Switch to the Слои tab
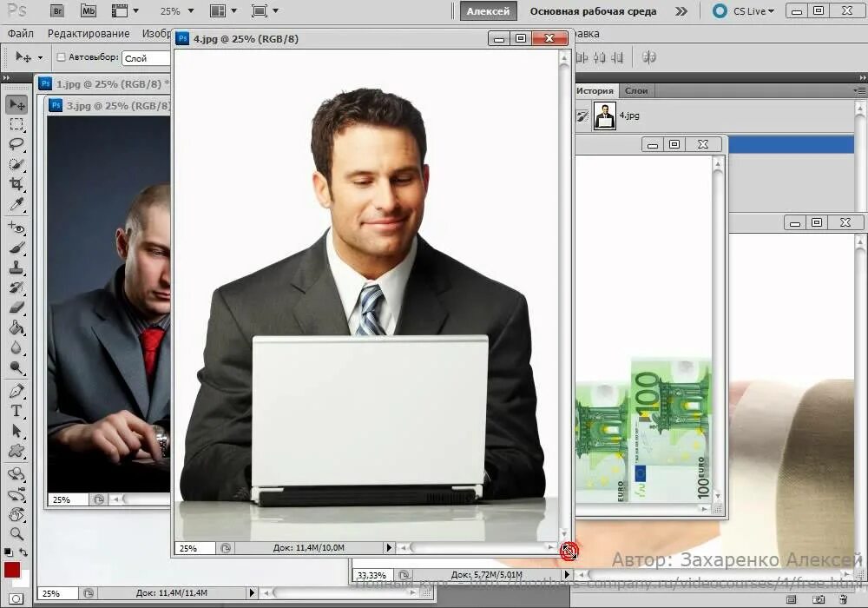 coord(636,91)
